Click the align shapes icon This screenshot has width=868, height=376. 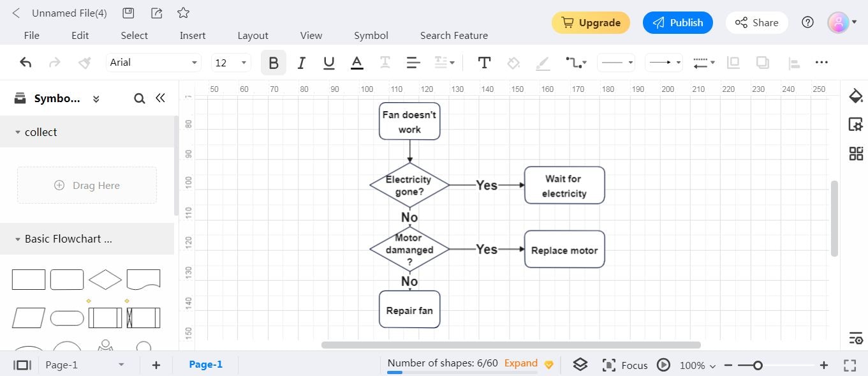(x=793, y=63)
